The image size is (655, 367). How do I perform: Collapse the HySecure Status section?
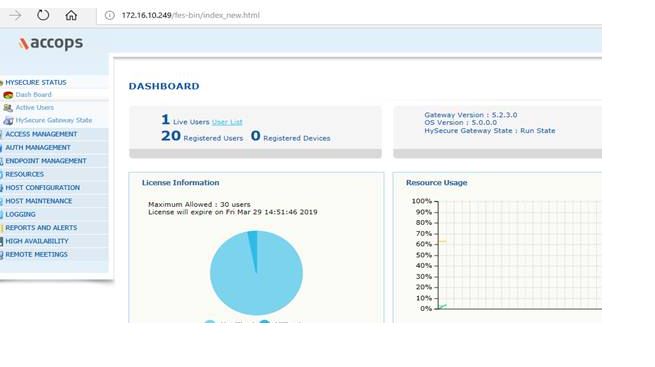coord(36,82)
